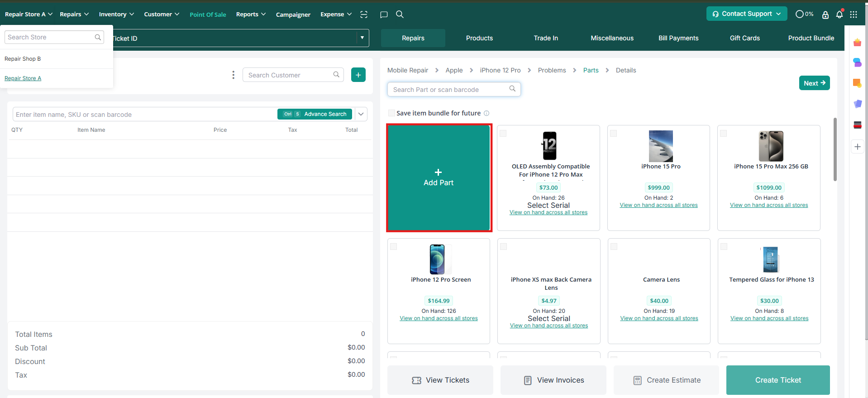Click the red card sidebar icon

(x=857, y=125)
